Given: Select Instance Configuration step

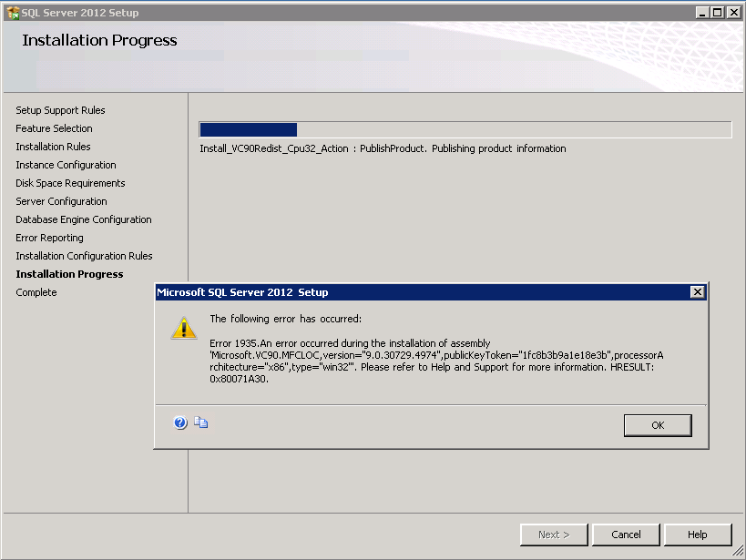Looking at the screenshot, I should [66, 165].
